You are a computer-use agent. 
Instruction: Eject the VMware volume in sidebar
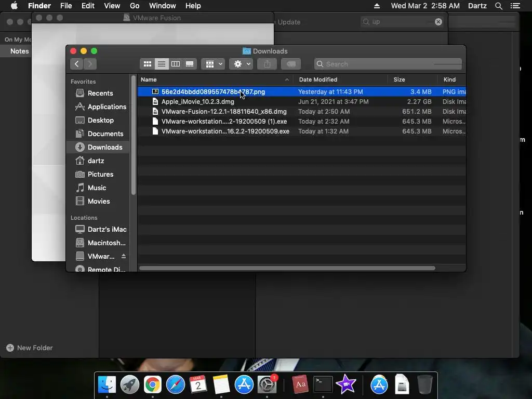pyautogui.click(x=124, y=256)
